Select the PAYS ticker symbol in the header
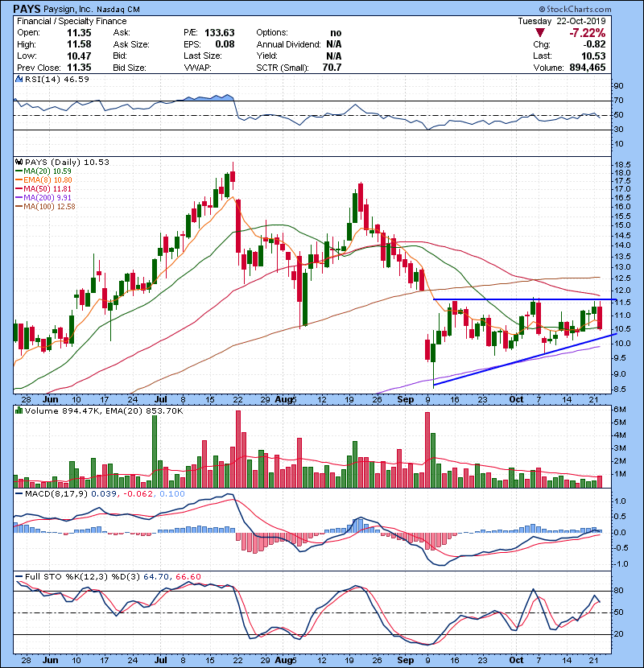The height and width of the screenshot is (668, 644). pos(27,9)
